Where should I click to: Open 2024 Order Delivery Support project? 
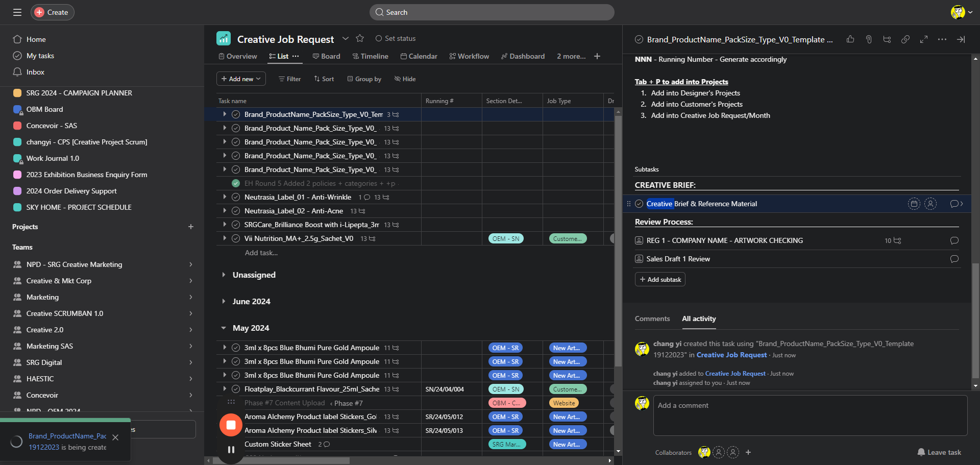(71, 191)
